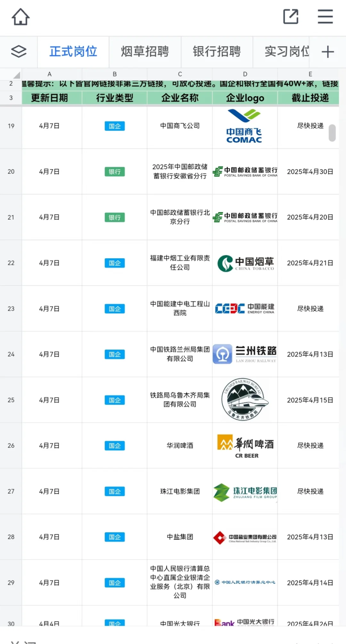
Task: Click 国企 tag in row 19
Action: (x=115, y=126)
